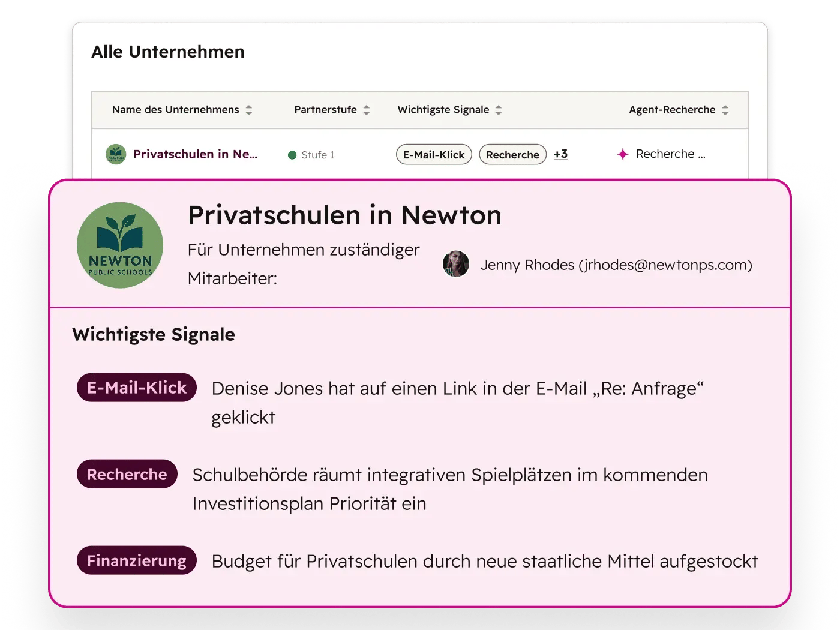Click the pink sparkle Agent-Recherche icon
The image size is (840, 630).
[623, 154]
